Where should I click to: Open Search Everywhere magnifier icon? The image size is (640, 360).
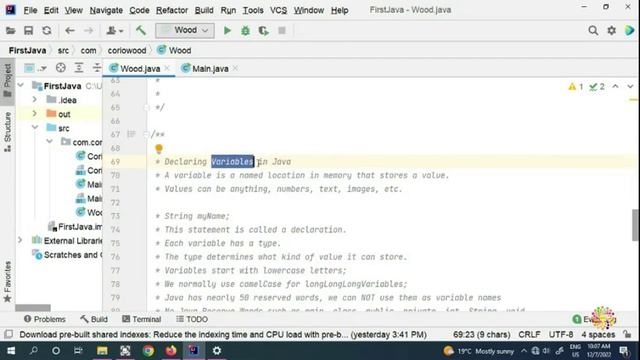(593, 31)
